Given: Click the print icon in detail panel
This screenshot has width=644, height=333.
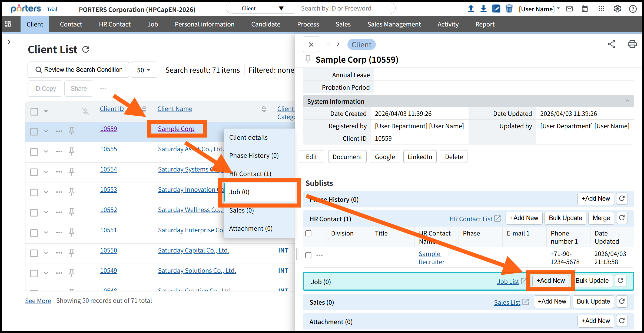Looking at the screenshot, I should [x=632, y=44].
